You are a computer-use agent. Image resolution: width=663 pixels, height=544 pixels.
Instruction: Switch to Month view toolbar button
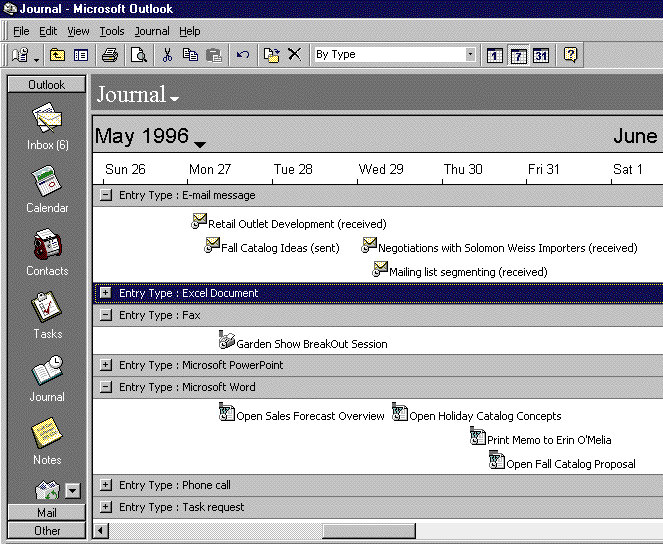540,55
